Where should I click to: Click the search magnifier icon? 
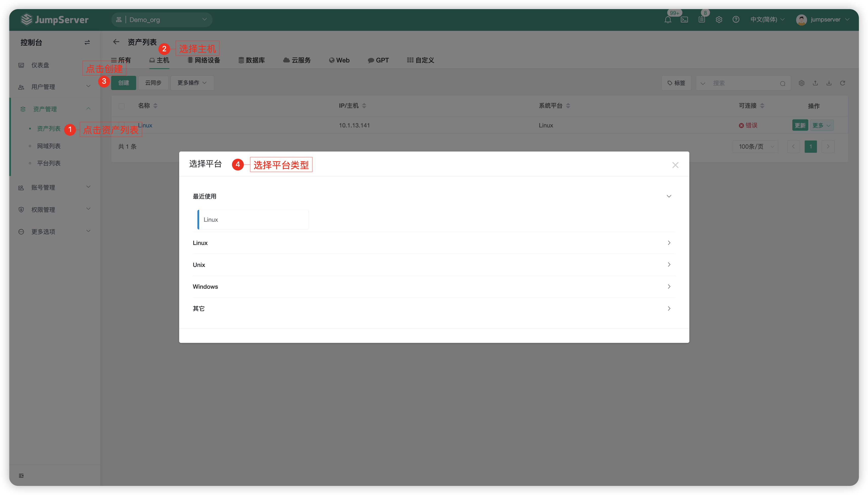tap(783, 84)
